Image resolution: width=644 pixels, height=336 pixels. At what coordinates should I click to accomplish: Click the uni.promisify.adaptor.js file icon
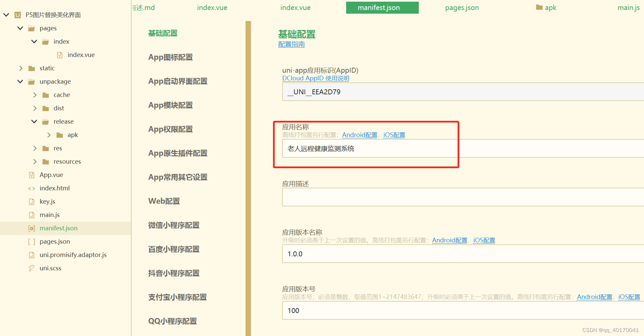32,255
